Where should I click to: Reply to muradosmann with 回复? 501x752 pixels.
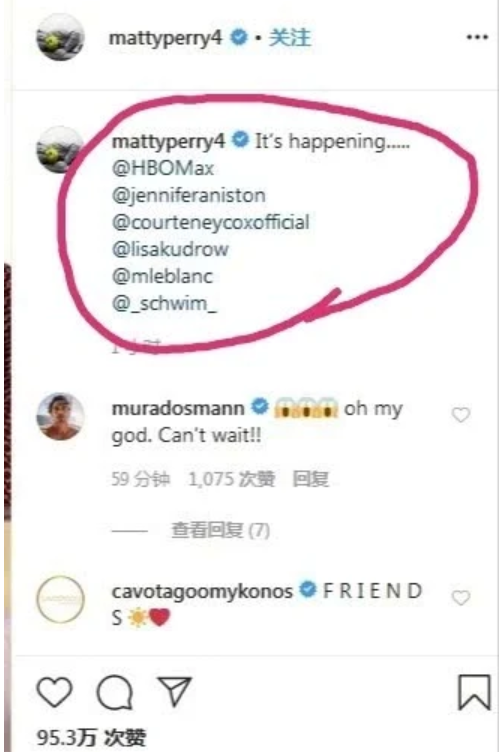[311, 479]
